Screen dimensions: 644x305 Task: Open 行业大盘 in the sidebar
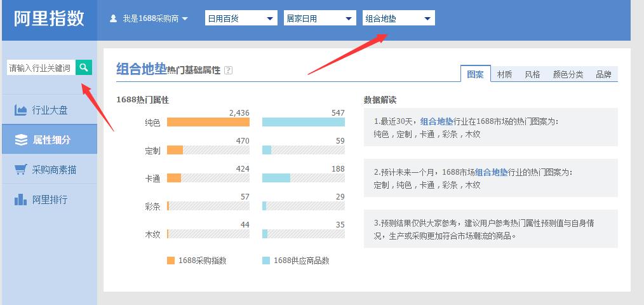[x=50, y=110]
